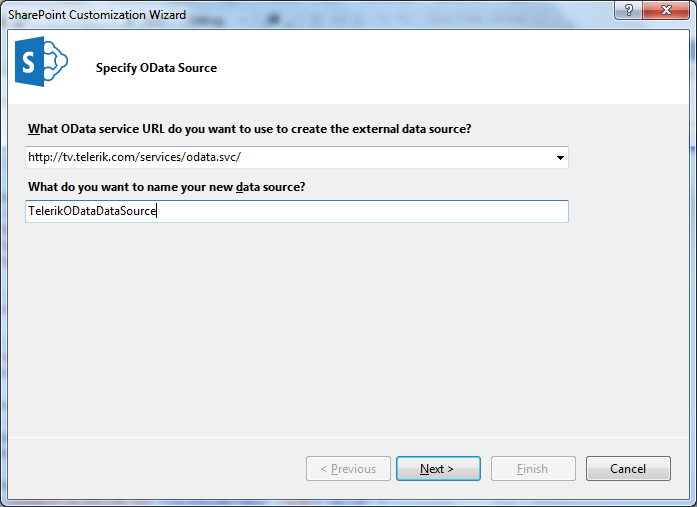
Task: Click inside the tv.telerik.com URL text field
Action: [x=289, y=157]
